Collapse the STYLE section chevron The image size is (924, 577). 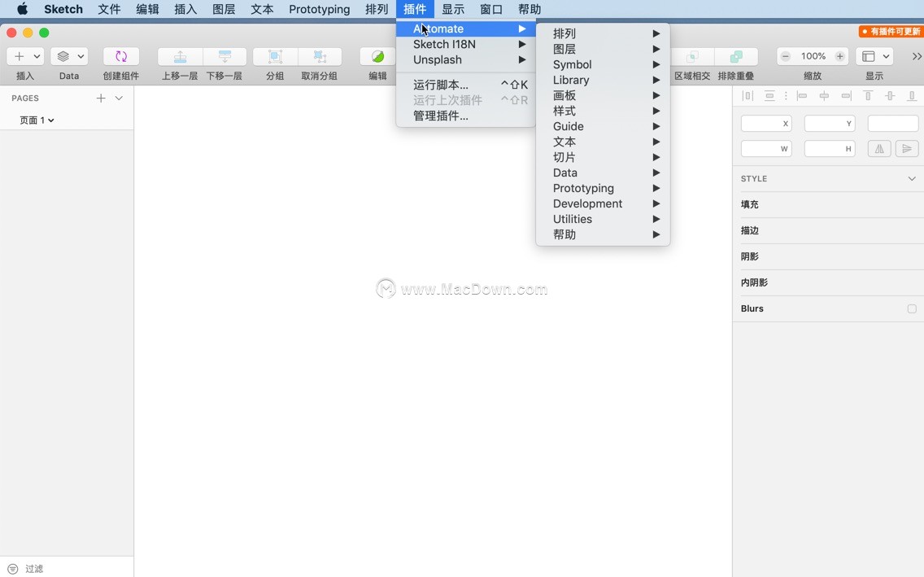912,178
